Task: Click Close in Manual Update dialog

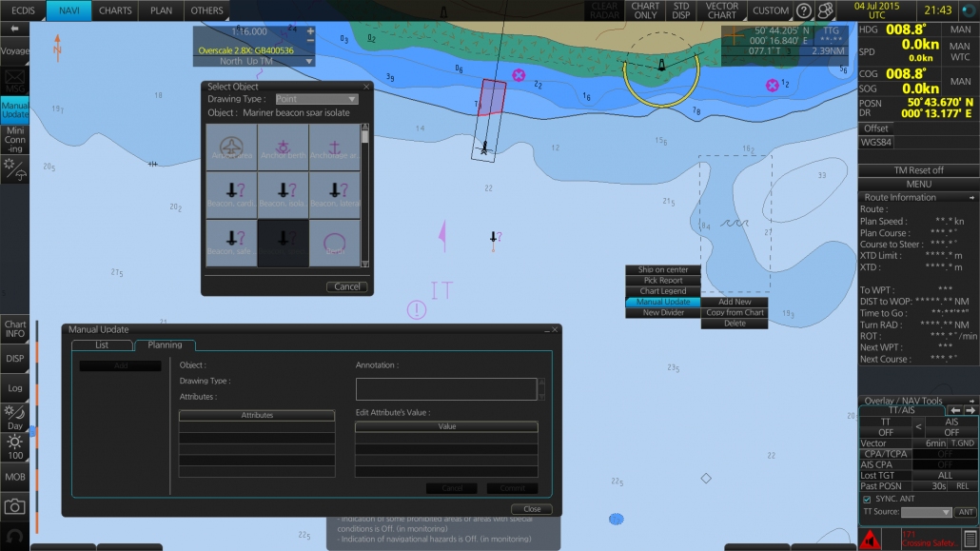Action: pyautogui.click(x=532, y=509)
